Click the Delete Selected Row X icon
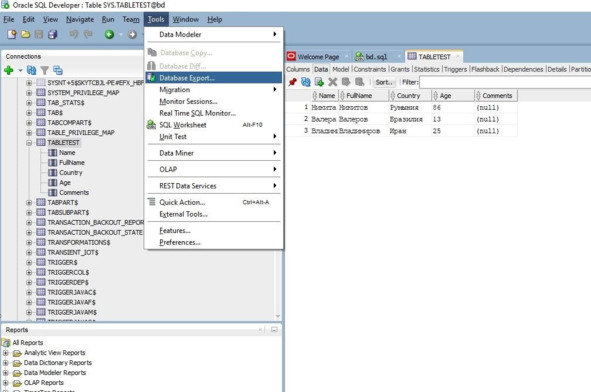The height and width of the screenshot is (392, 591). coord(332,82)
